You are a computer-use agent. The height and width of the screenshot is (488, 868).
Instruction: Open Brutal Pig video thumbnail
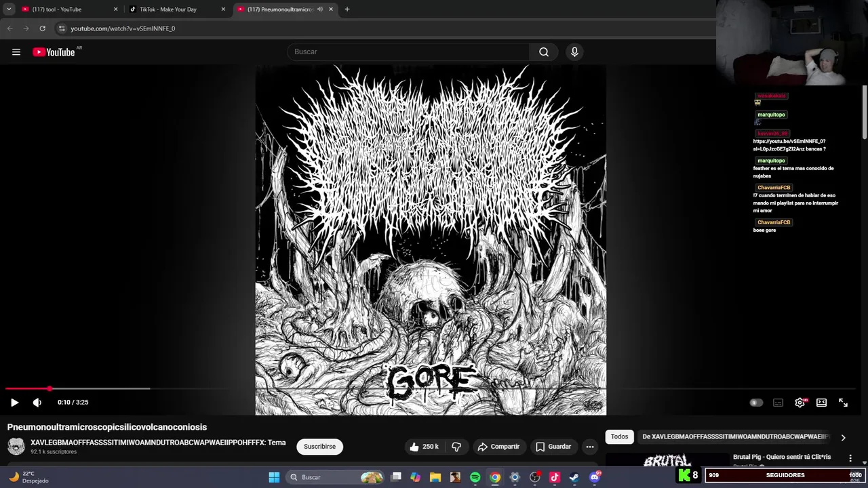tap(667, 460)
